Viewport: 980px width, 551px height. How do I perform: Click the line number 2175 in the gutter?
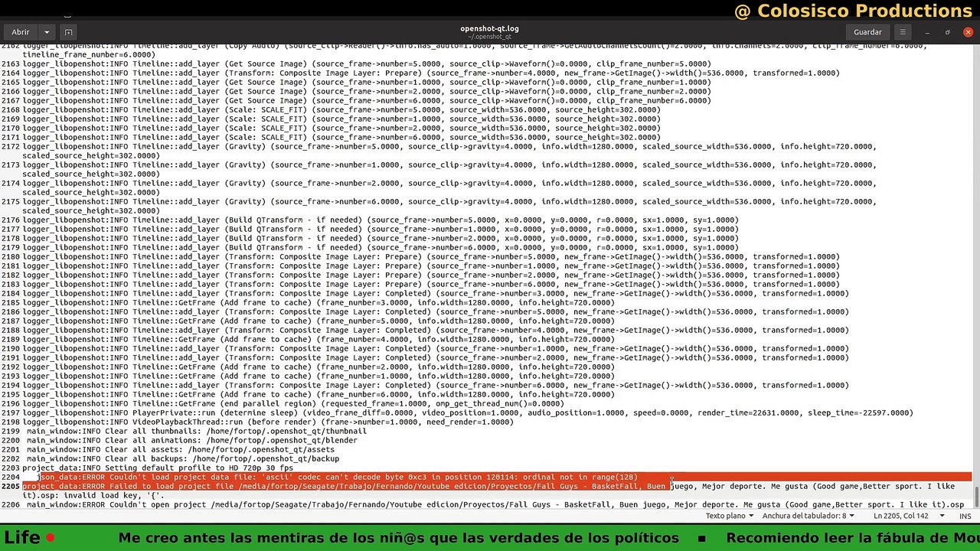coord(11,201)
